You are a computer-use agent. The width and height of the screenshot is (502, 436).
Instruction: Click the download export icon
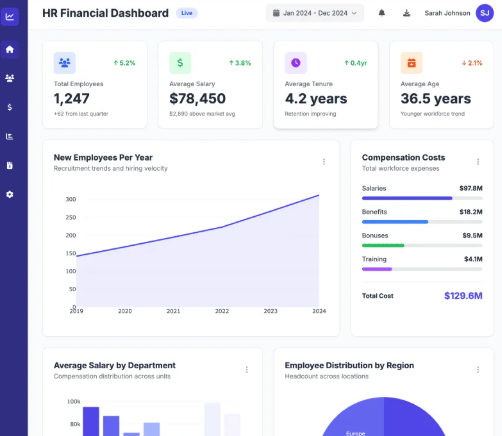tap(406, 13)
